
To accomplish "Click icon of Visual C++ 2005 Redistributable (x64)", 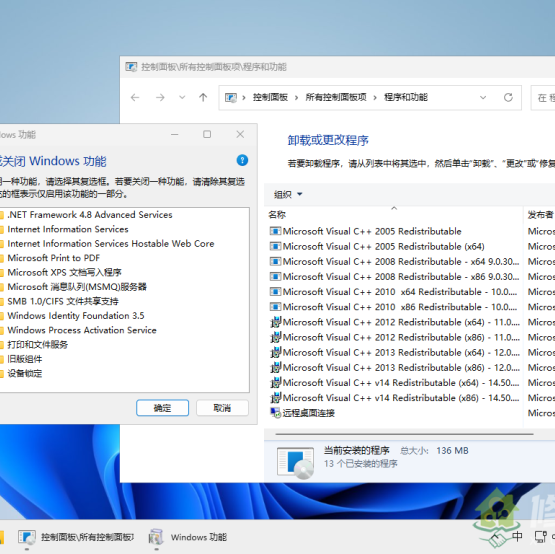I will click(x=275, y=246).
